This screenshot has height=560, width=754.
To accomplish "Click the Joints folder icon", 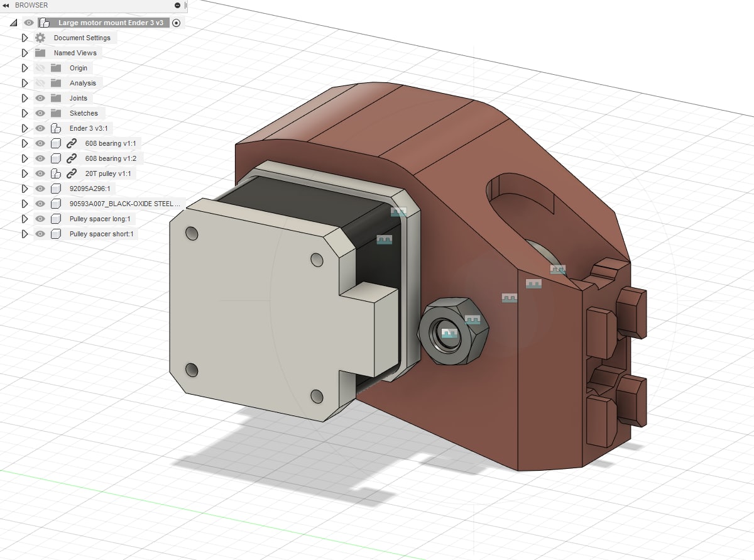I will pos(56,98).
